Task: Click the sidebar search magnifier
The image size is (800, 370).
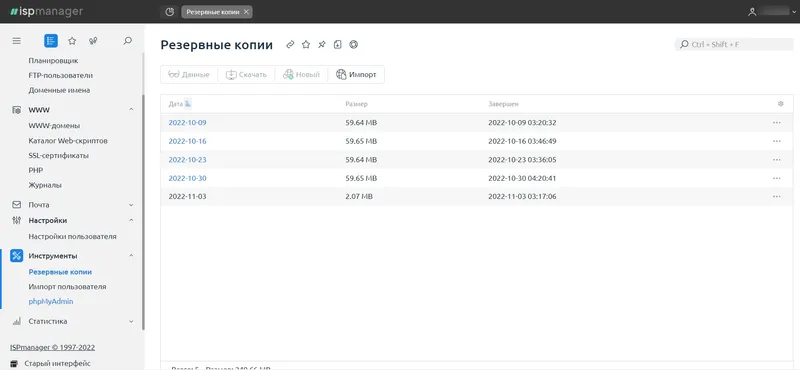Action: tap(128, 41)
